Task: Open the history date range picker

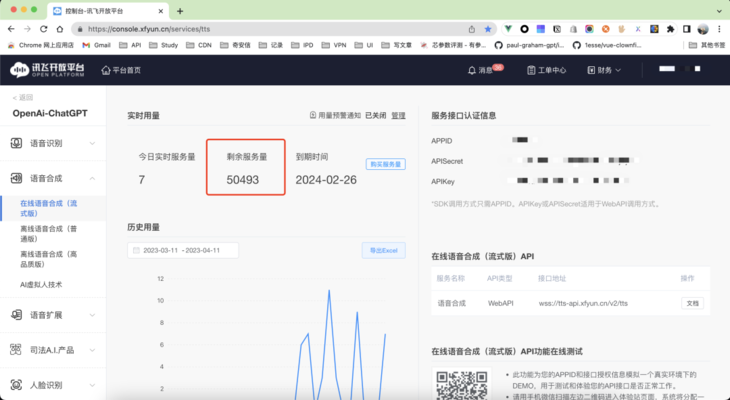Action: (183, 251)
